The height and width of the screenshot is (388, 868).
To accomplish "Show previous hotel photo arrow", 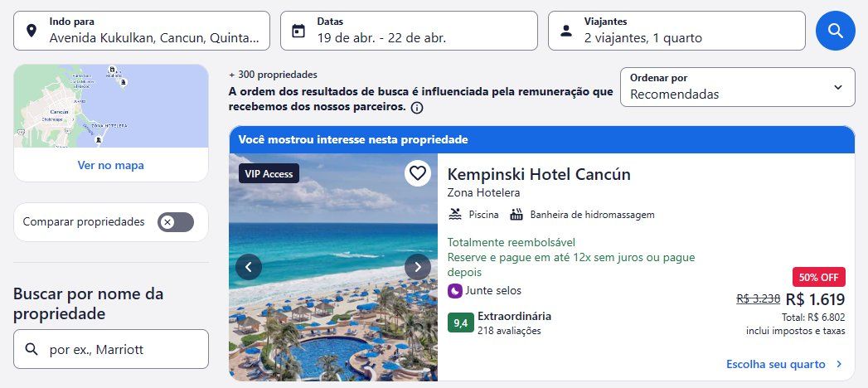I will coord(249,267).
